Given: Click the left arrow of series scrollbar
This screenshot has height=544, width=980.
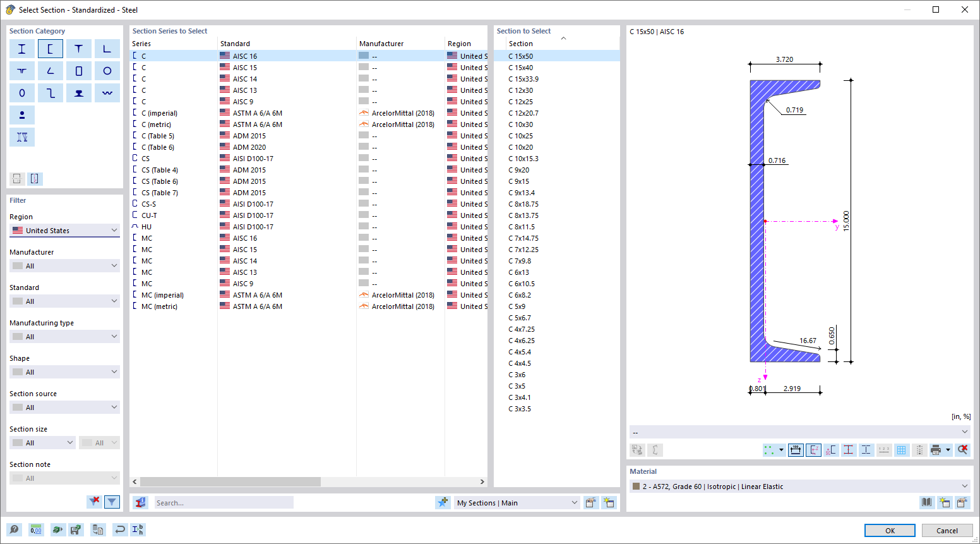Looking at the screenshot, I should (134, 481).
